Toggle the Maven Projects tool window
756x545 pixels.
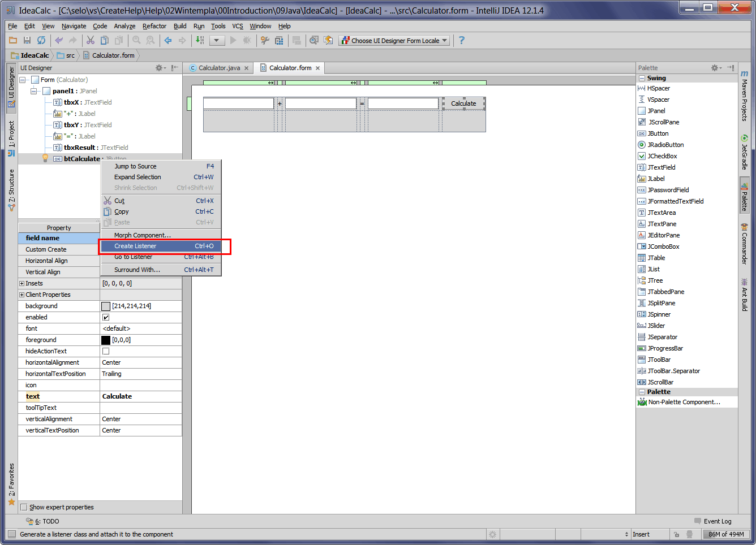(745, 96)
